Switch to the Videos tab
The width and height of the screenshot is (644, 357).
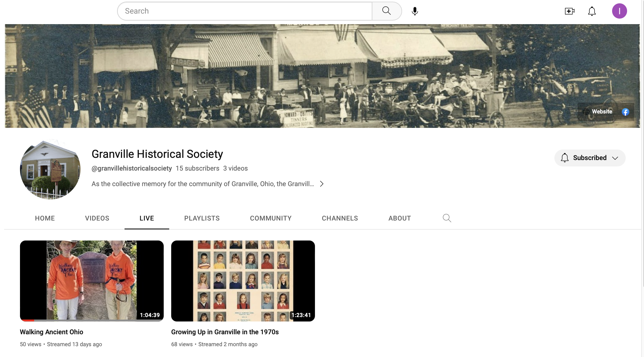pos(97,218)
